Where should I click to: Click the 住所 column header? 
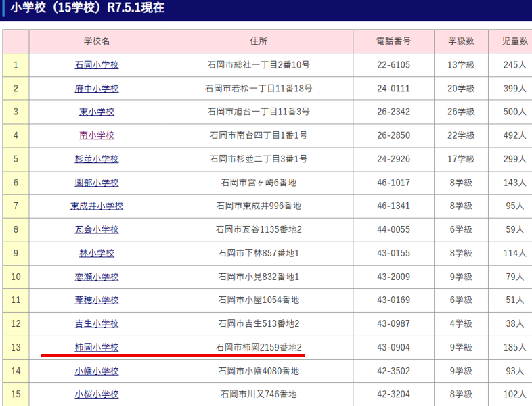(x=259, y=41)
